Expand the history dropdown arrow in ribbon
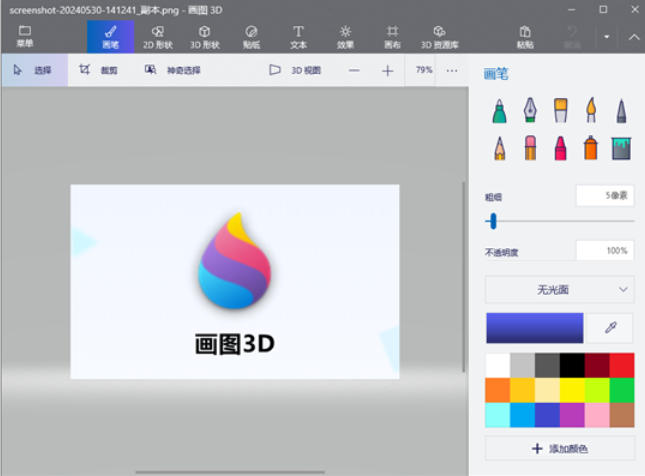 tap(606, 37)
